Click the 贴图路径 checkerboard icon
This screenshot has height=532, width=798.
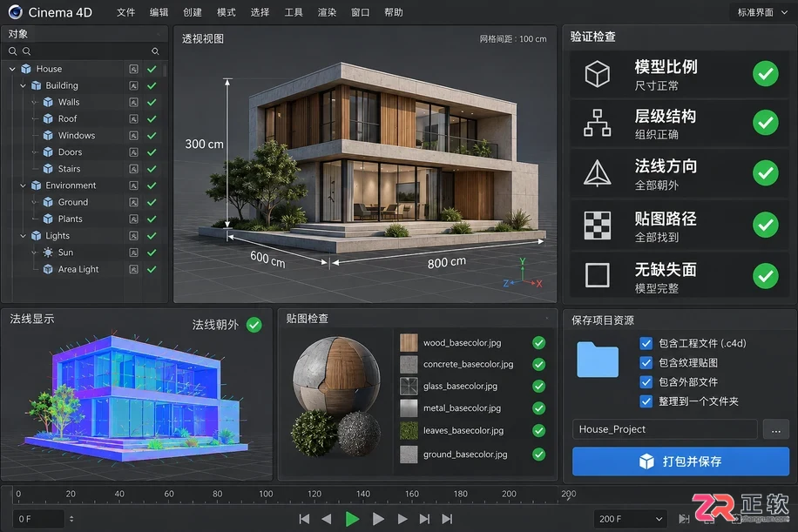click(597, 225)
